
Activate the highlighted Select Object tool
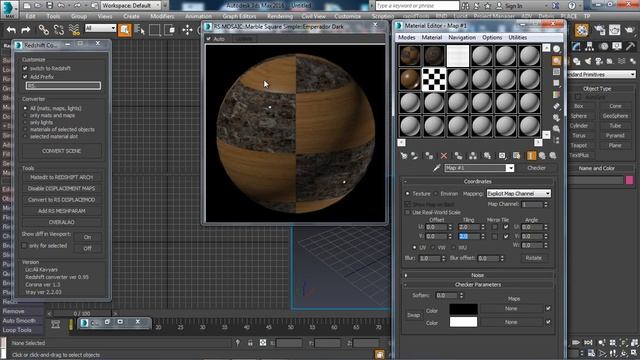[x=124, y=30]
